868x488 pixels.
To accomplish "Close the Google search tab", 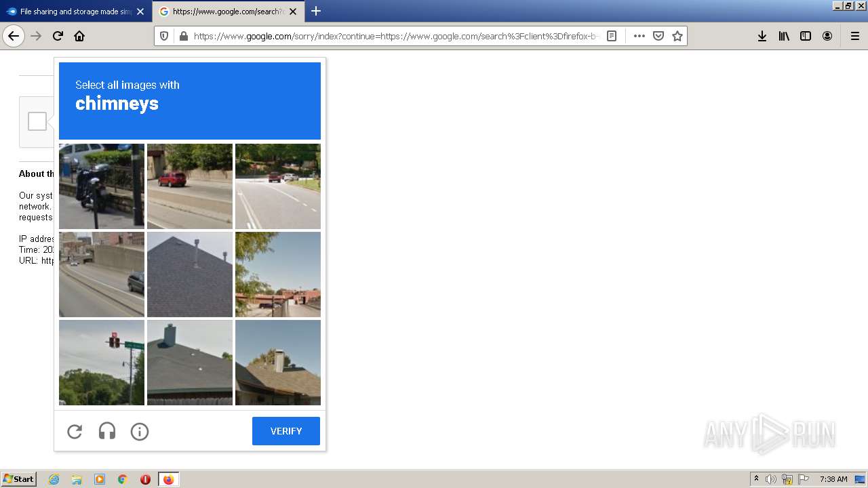I will click(x=293, y=12).
